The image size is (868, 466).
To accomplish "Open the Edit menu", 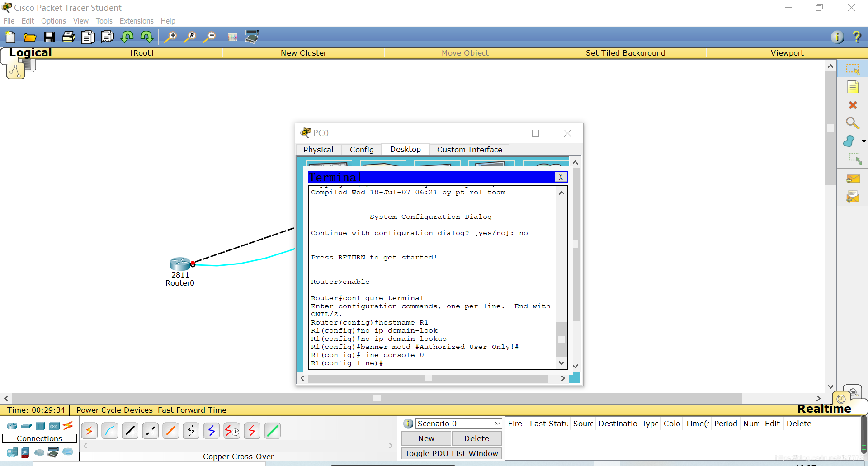I will (x=28, y=21).
